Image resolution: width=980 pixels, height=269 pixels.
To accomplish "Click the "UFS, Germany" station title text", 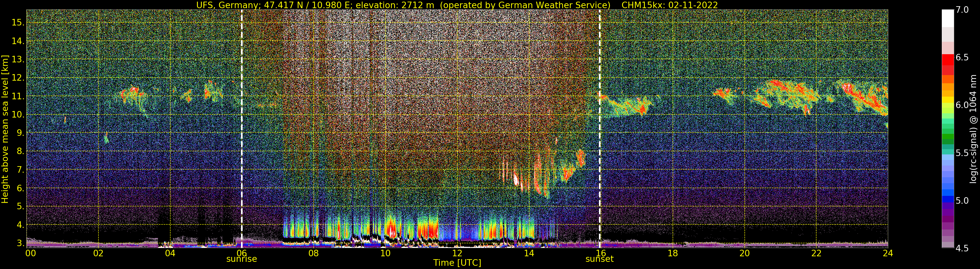I will click(228, 5).
